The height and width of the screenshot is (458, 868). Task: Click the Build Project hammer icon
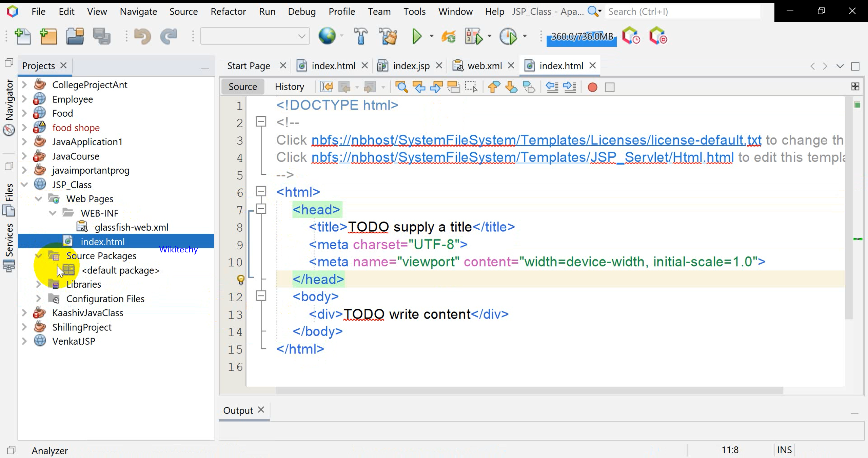[x=361, y=36]
